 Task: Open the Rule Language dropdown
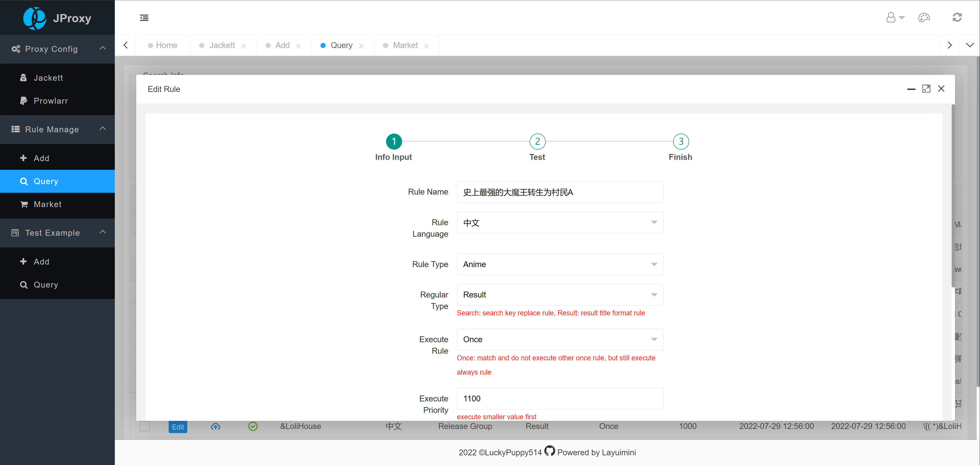click(560, 222)
